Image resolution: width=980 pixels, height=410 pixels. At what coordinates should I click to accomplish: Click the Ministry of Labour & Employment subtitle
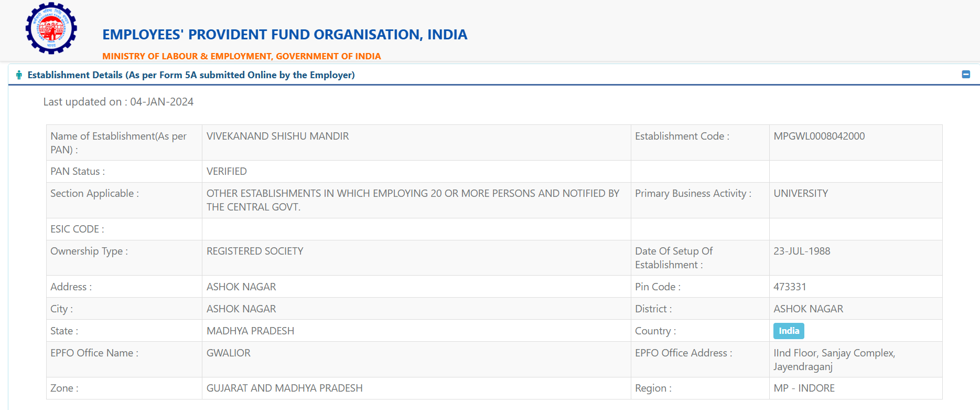coord(241,56)
